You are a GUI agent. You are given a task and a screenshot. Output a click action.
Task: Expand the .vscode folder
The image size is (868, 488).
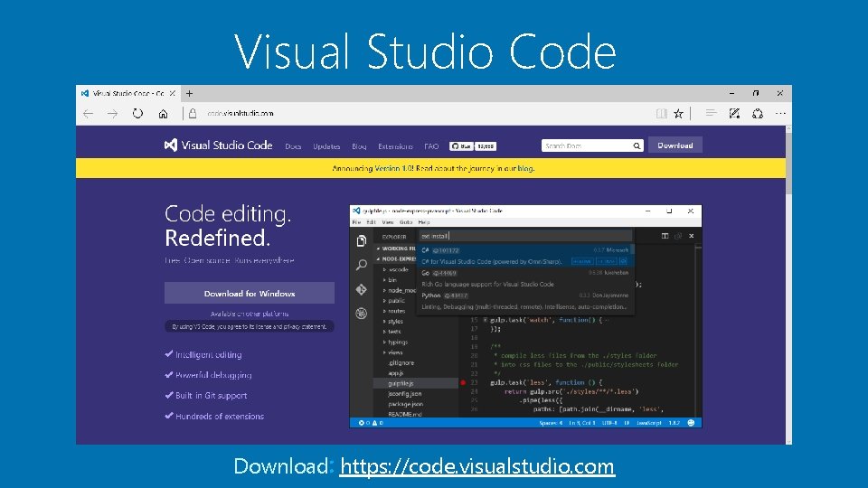[x=396, y=269]
